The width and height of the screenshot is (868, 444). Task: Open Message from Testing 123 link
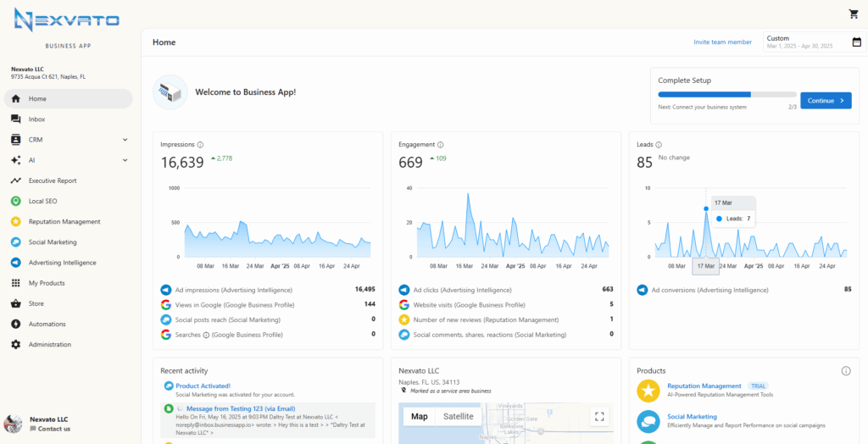point(241,409)
